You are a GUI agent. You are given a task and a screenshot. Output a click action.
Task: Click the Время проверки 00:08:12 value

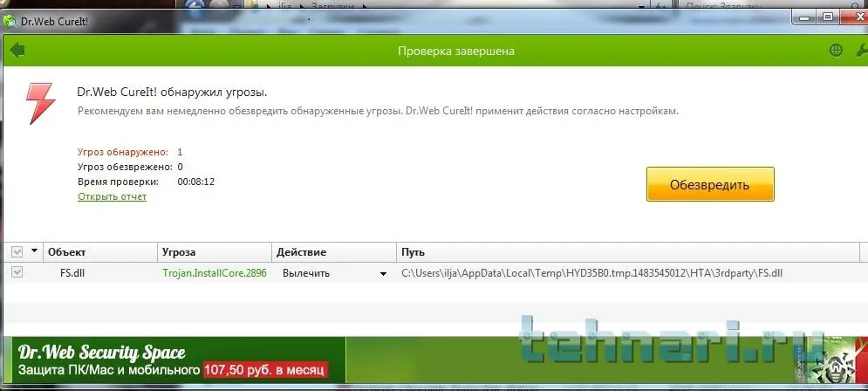pos(196,182)
